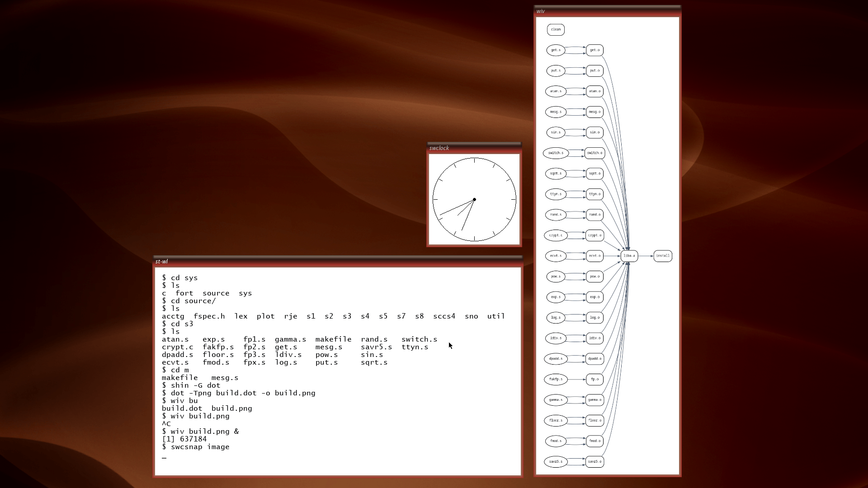This screenshot has height=488, width=868.
Task: Select the 'put.o' node in the graph
Action: pyautogui.click(x=594, y=70)
